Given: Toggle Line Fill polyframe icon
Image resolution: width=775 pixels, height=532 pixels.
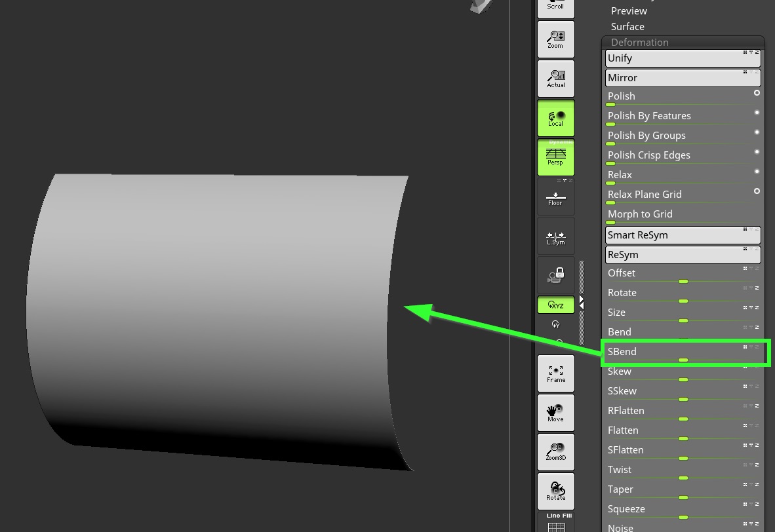Looking at the screenshot, I should click(x=555, y=522).
